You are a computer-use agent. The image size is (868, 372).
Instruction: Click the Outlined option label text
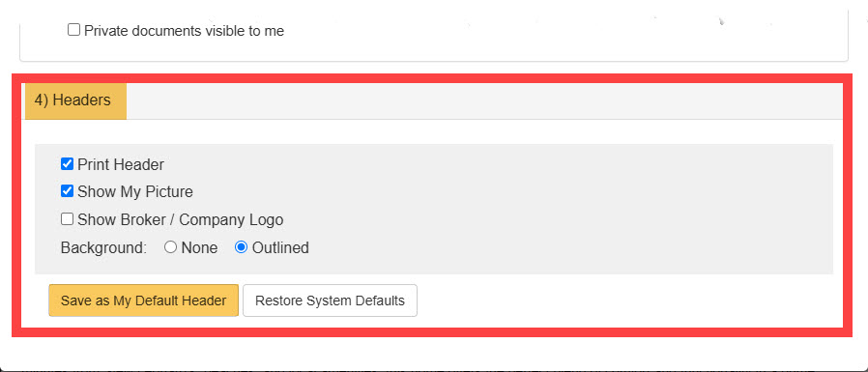click(280, 247)
